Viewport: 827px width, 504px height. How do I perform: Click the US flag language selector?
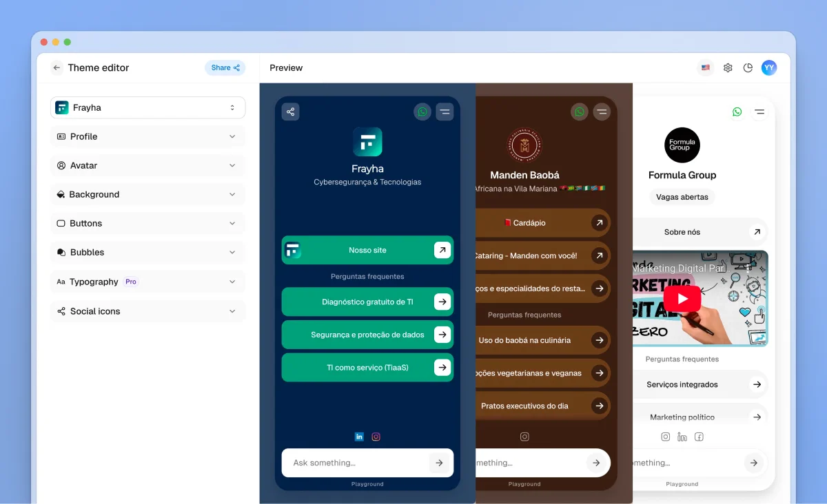click(x=705, y=67)
